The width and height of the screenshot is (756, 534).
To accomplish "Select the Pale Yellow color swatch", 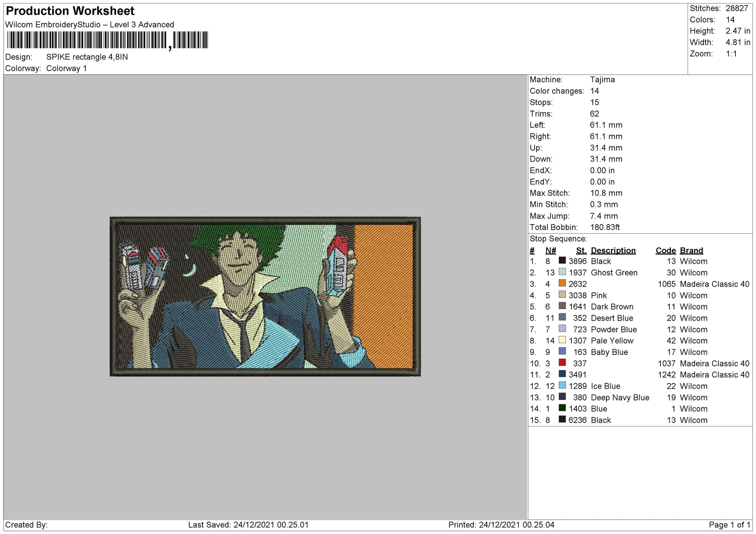I will tap(562, 339).
